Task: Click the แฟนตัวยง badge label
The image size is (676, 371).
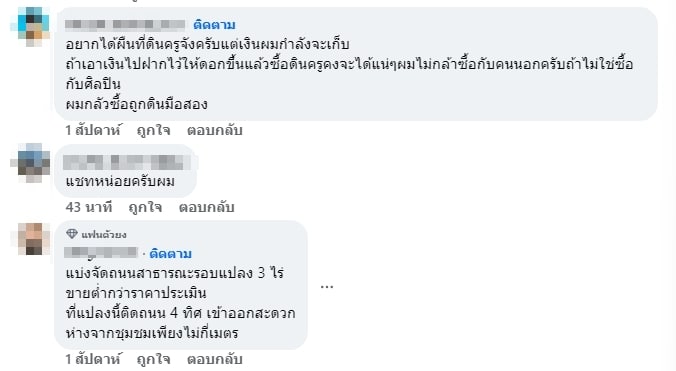Action: pos(103,234)
